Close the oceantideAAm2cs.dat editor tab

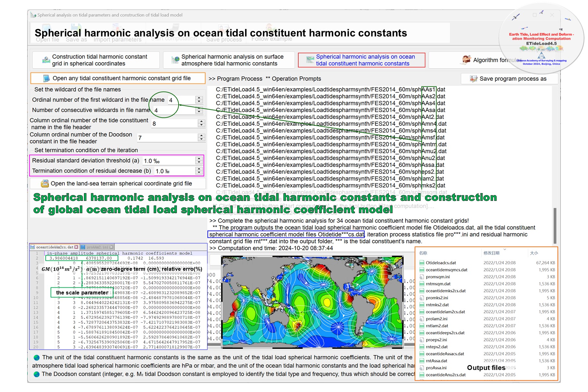[76, 247]
